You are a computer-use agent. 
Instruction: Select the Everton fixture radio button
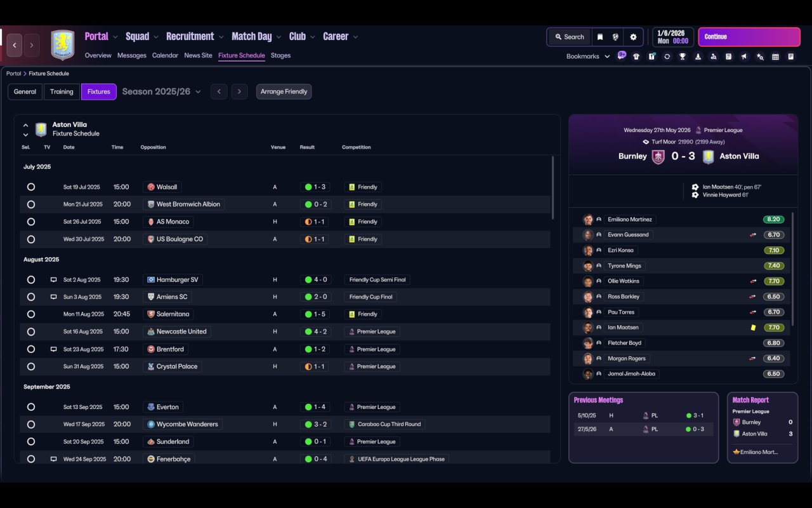pos(31,407)
